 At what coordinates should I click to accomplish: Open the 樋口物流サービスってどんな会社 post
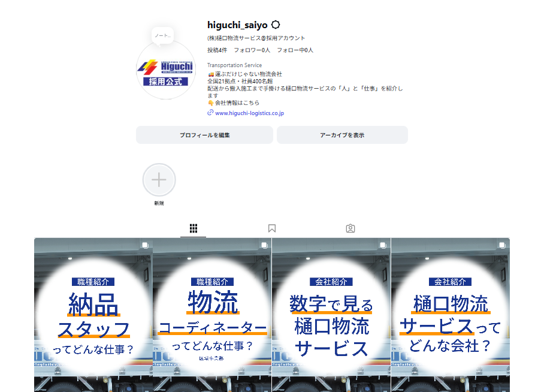point(450,315)
